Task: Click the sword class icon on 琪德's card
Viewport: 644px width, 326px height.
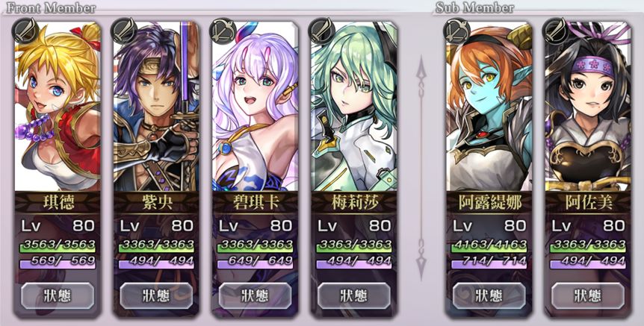Action: [x=25, y=31]
